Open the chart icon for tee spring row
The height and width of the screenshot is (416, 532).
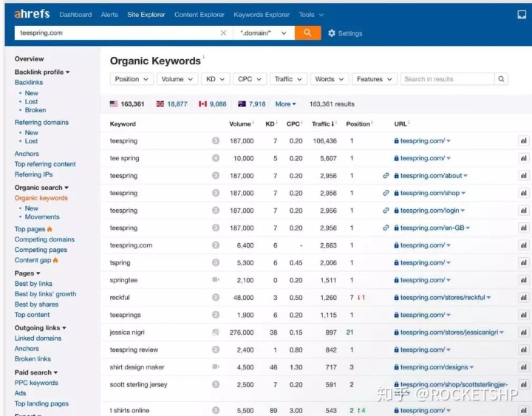click(523, 158)
